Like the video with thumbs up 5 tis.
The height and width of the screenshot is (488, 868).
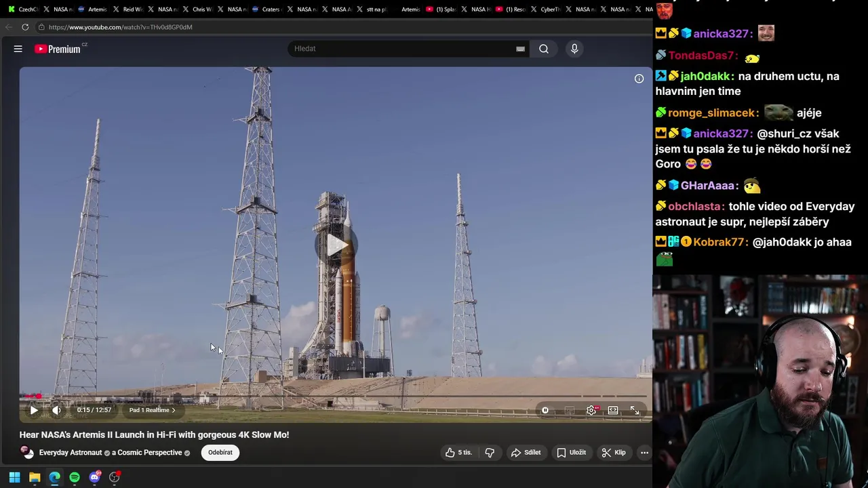coord(459,453)
